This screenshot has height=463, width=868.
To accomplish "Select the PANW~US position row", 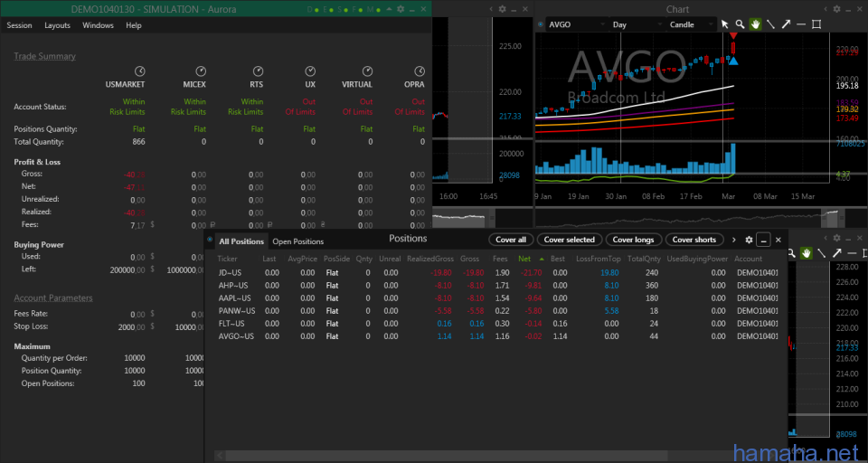I will (x=495, y=311).
